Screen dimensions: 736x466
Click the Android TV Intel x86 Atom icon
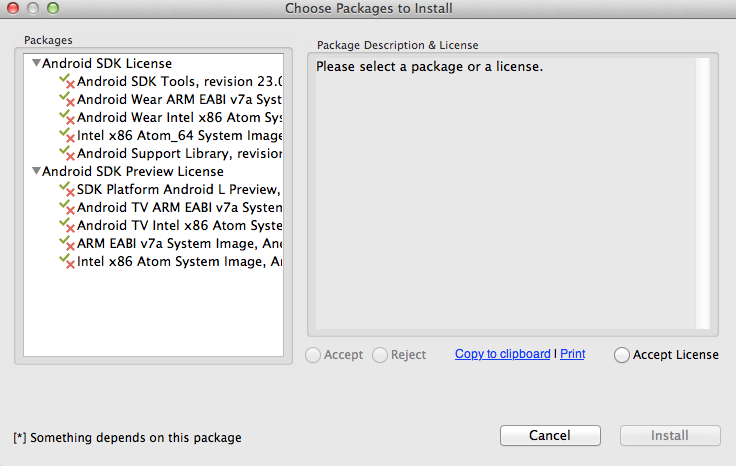click(x=68, y=226)
